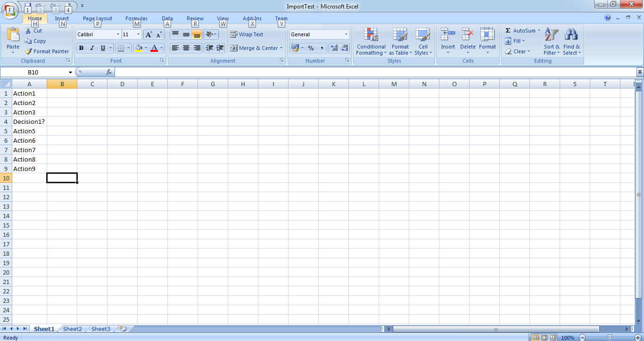644x341 pixels.
Task: Click the Insert Worksheet tab icon
Action: [x=123, y=329]
